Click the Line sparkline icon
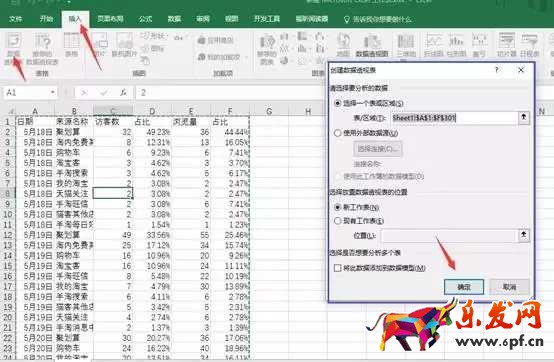This screenshot has width=554, height=362. tap(434, 44)
